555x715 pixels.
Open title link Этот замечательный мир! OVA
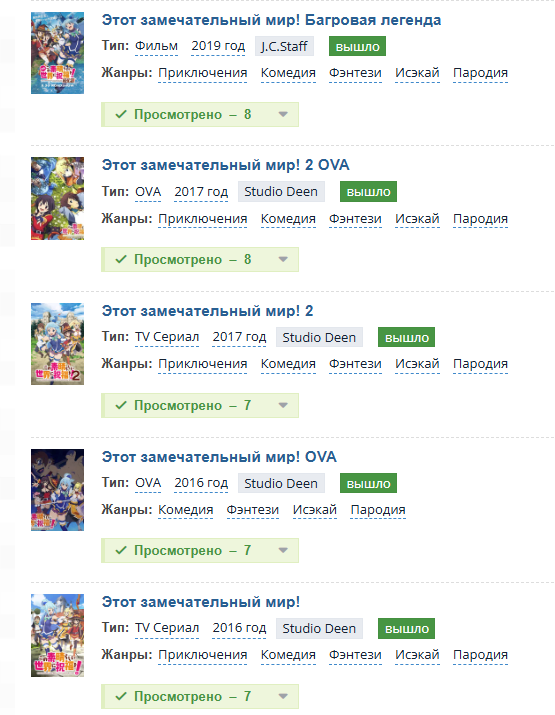point(219,456)
